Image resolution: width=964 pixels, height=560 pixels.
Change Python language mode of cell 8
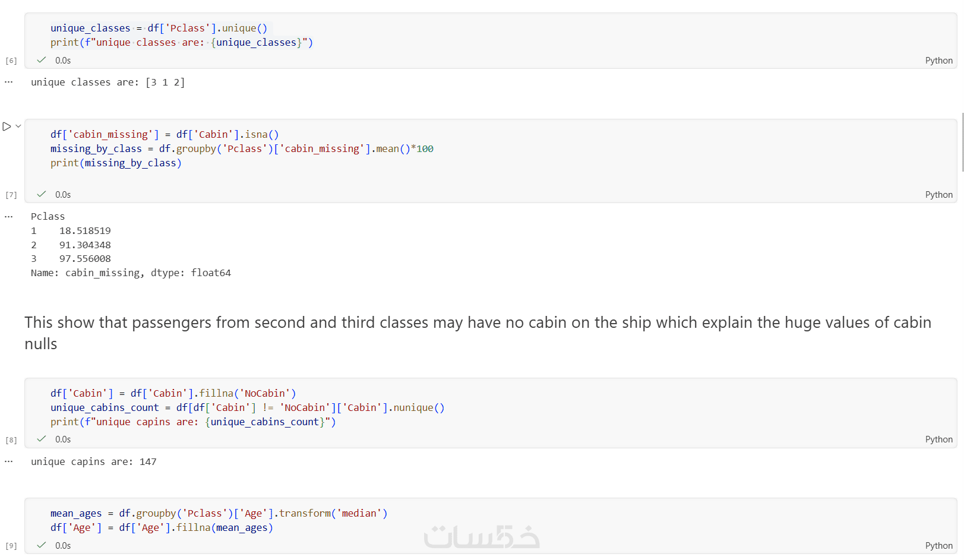(938, 439)
